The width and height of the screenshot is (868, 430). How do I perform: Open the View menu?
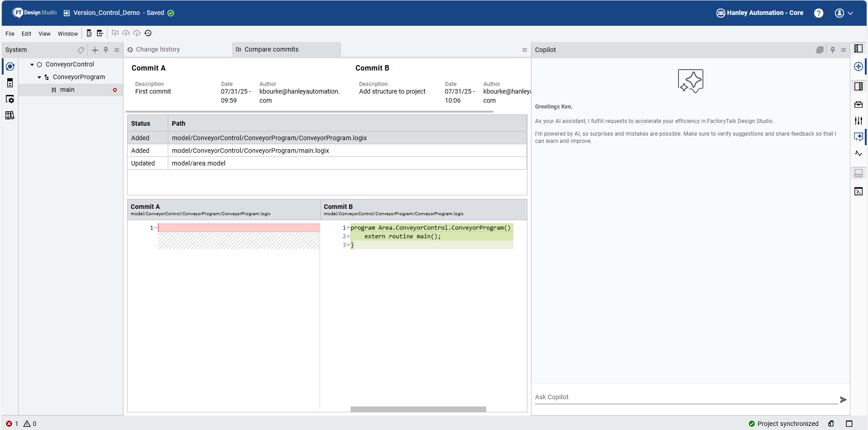[x=44, y=34]
